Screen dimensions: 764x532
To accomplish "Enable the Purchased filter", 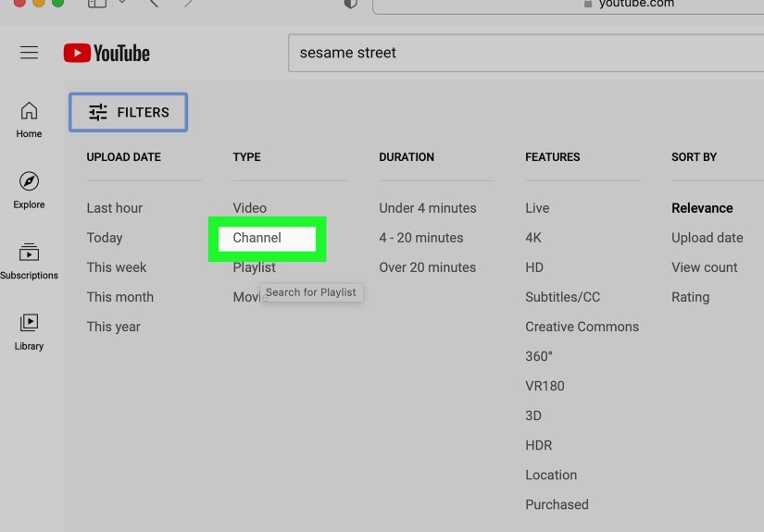I will (557, 505).
